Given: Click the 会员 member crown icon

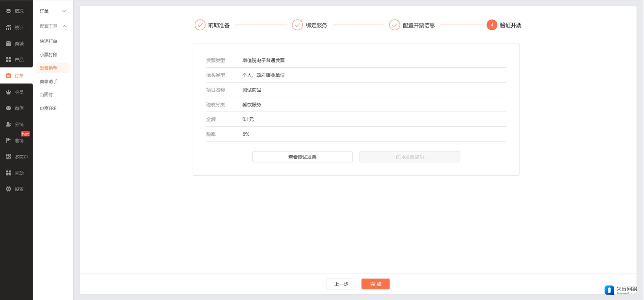Looking at the screenshot, I should (x=8, y=92).
